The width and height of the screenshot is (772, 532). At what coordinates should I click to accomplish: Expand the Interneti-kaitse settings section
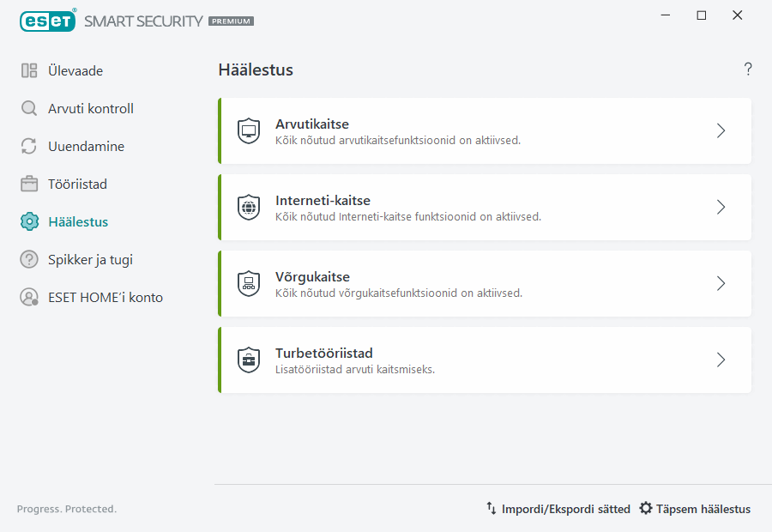click(x=721, y=207)
